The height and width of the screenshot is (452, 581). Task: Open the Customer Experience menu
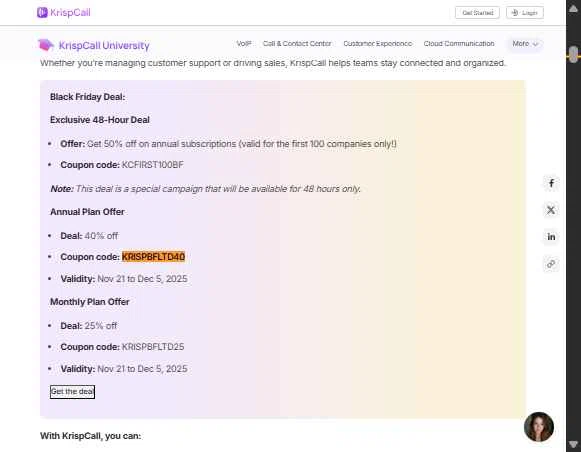pos(378,44)
